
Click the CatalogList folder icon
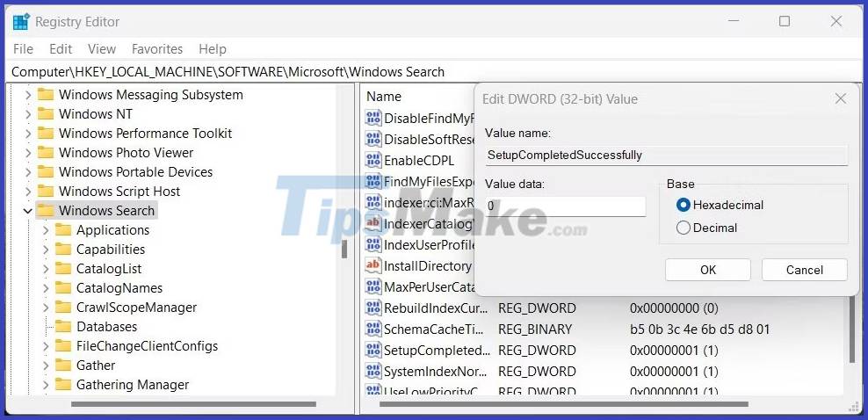63,269
